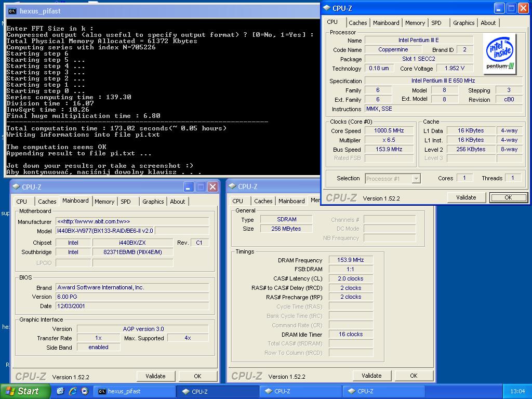
Task: Open the Processor #1 selection dropdown
Action: click(x=416, y=179)
